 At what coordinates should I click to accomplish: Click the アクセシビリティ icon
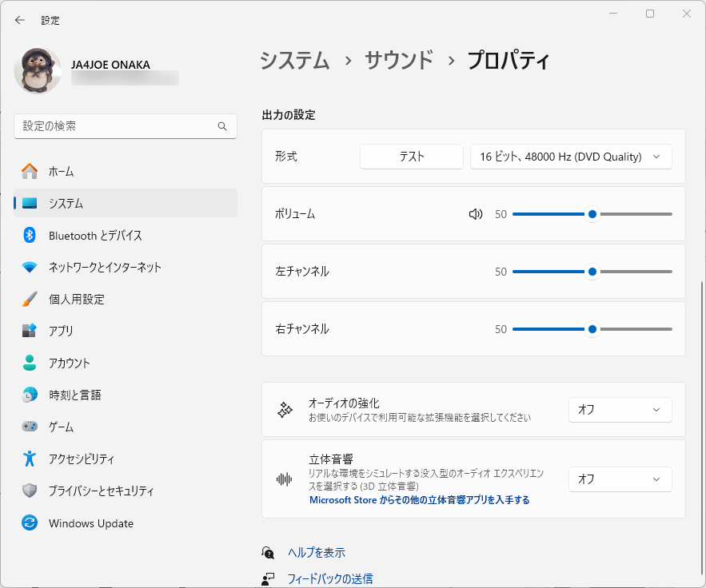point(30,459)
